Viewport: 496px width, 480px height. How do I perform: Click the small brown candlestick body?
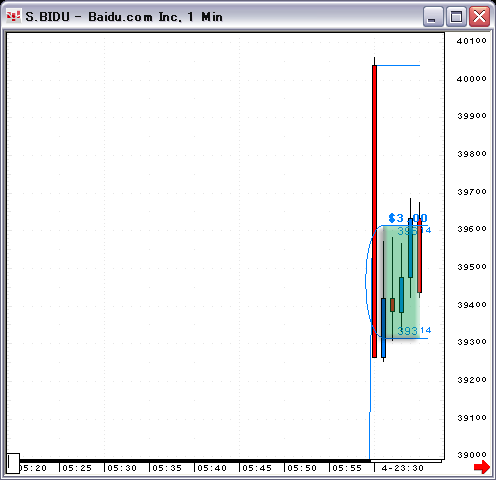coord(392,305)
